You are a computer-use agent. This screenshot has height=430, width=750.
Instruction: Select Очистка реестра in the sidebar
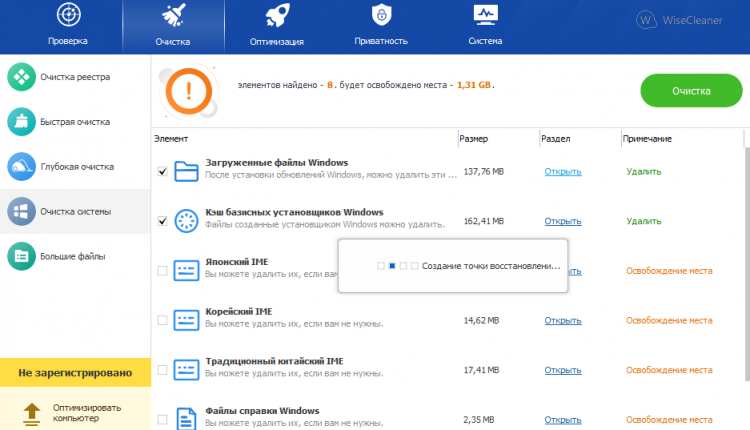[x=75, y=77]
